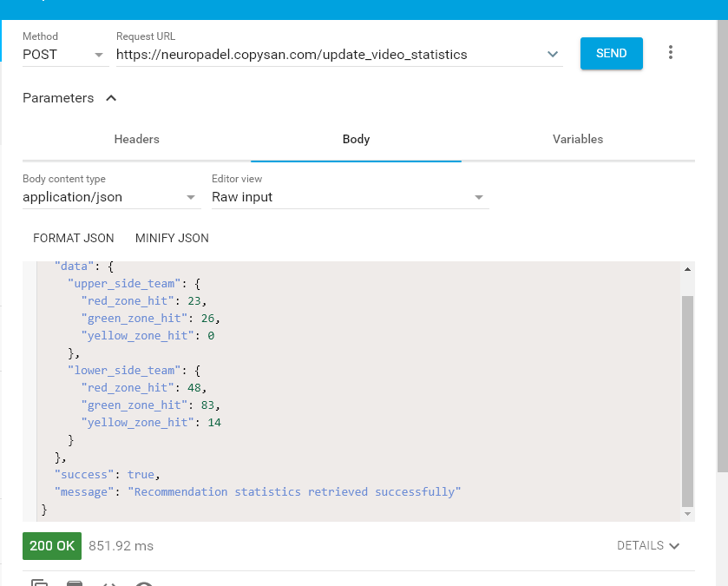Open the Editor view Raw input dropdown
This screenshot has height=586, width=728.
350,197
